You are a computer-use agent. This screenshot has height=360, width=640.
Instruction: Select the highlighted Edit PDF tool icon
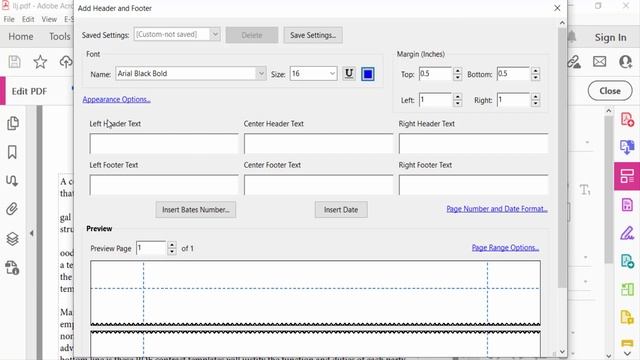tap(627, 176)
